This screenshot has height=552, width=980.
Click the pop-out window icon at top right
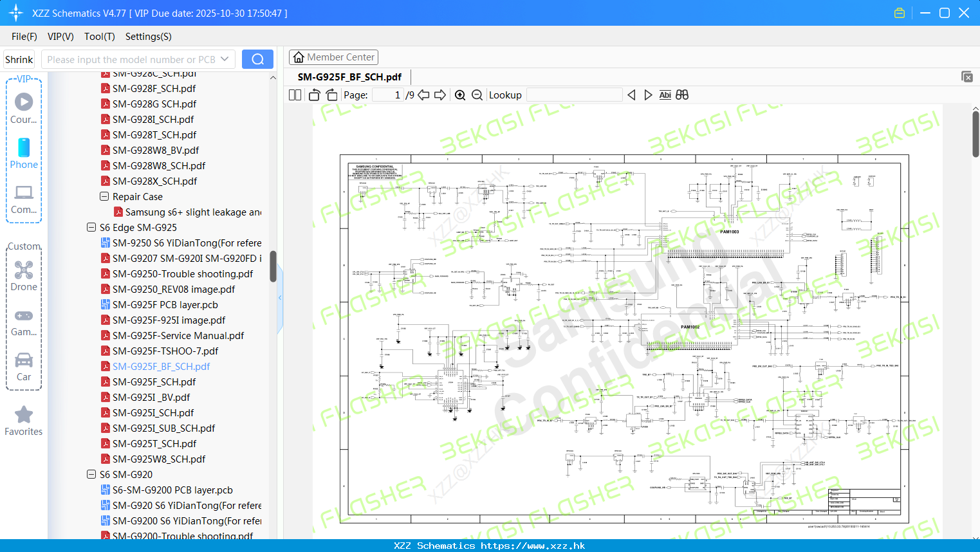(x=967, y=77)
